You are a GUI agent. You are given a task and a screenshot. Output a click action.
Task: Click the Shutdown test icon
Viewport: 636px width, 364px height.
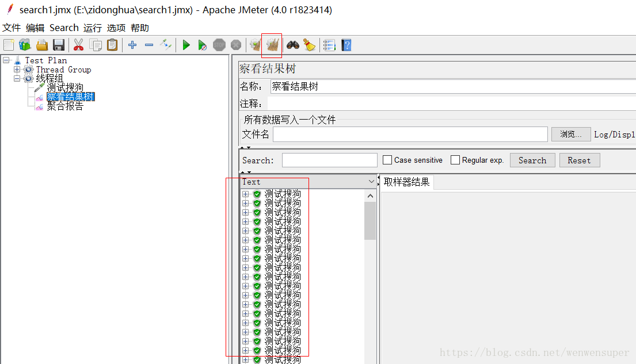236,45
